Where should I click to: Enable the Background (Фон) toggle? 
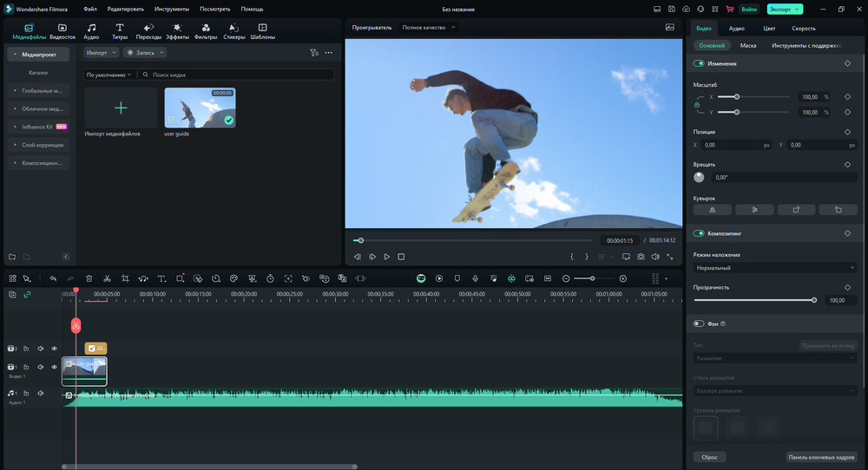[699, 323]
